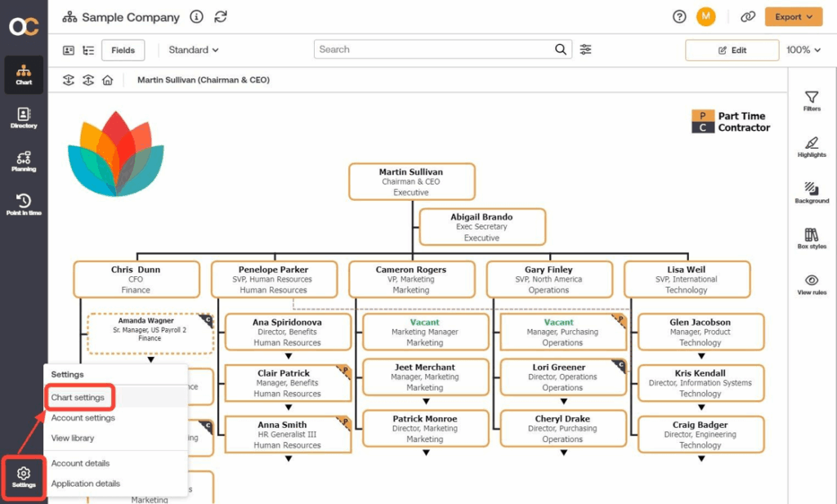Refresh the Sample Company chart
The height and width of the screenshot is (504, 837).
tap(220, 16)
